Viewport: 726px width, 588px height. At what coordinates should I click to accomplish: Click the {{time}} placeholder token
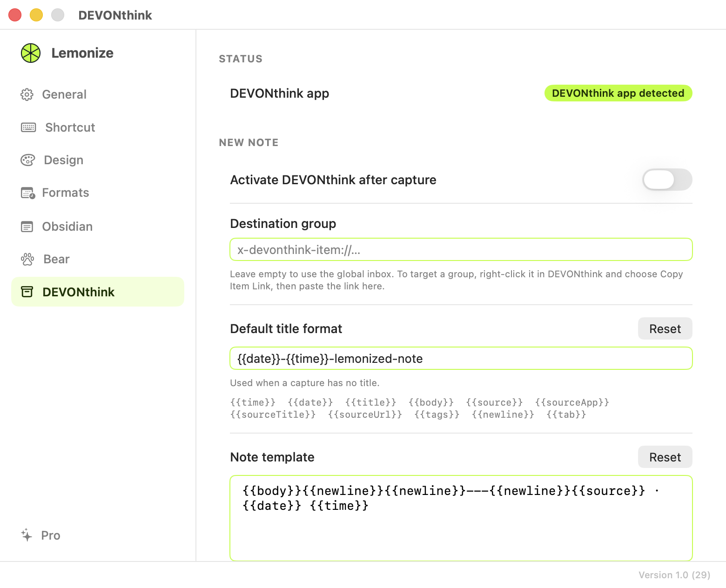tap(253, 402)
